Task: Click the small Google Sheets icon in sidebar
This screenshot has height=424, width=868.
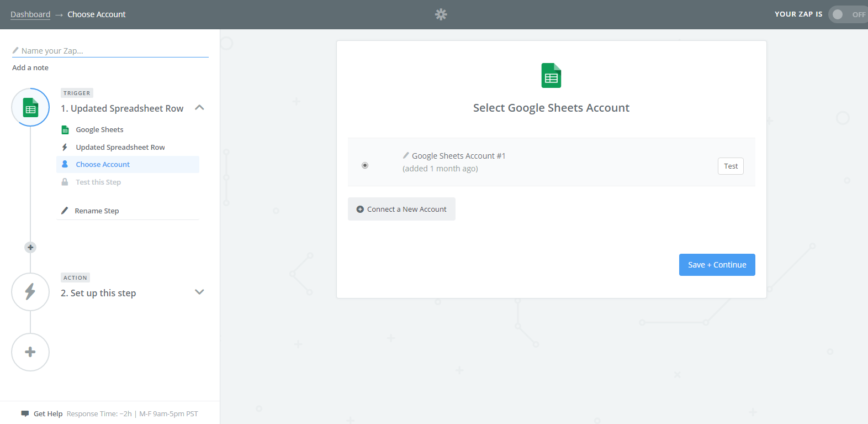Action: 65,130
